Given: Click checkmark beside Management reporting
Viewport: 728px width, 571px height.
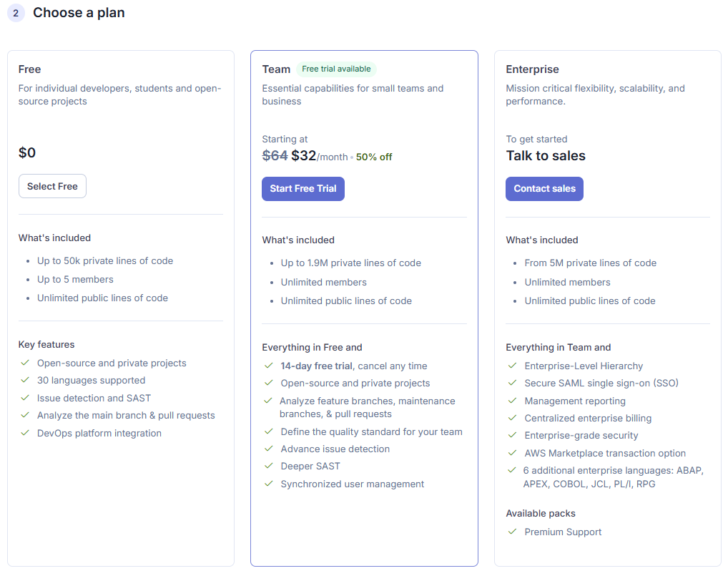Looking at the screenshot, I should pyautogui.click(x=512, y=401).
